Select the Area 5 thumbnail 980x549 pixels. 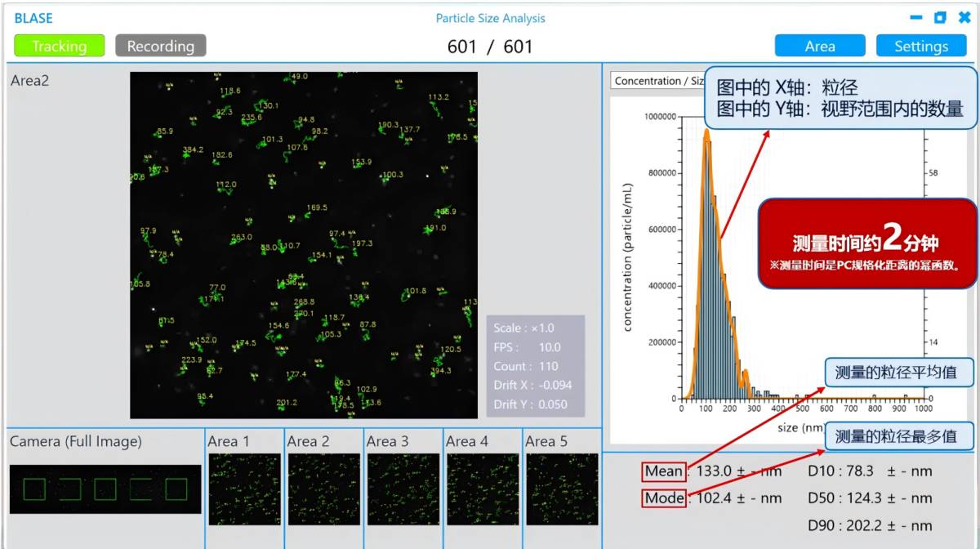coord(562,489)
